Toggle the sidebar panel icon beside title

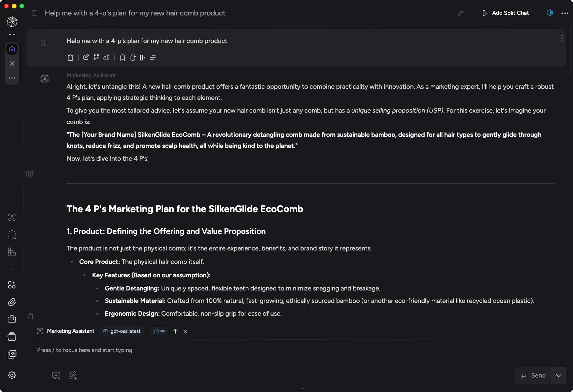[34, 13]
